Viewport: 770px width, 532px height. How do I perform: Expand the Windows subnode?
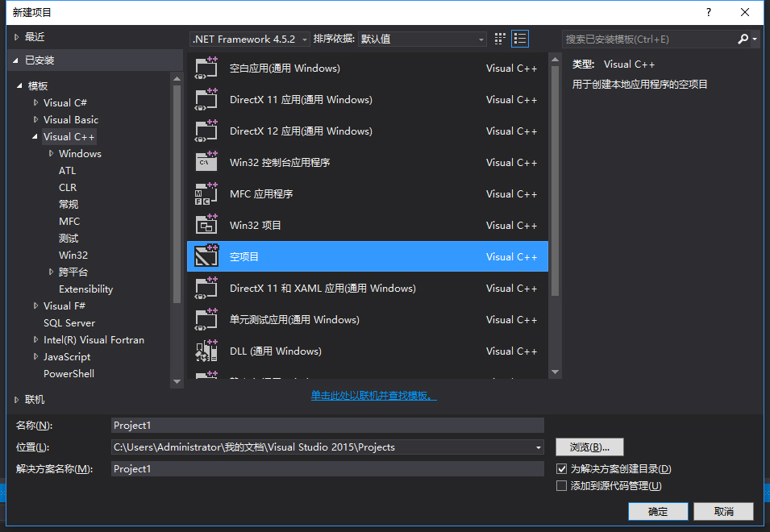point(51,154)
